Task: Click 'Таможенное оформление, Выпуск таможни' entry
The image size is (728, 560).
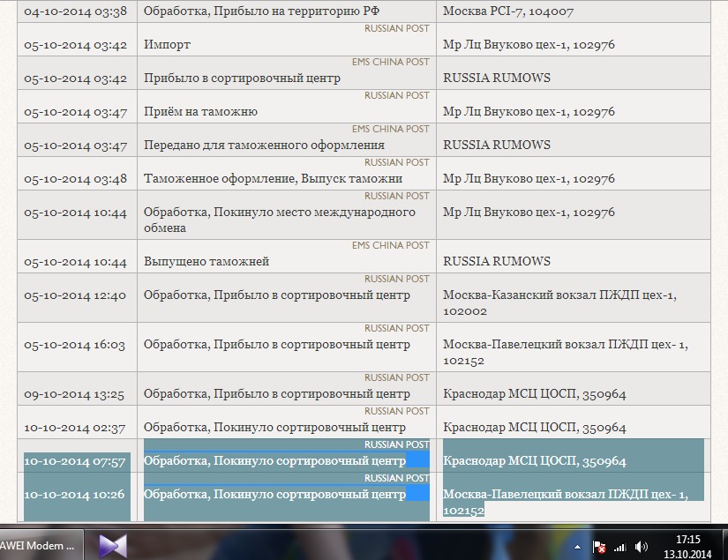Action: [273, 178]
